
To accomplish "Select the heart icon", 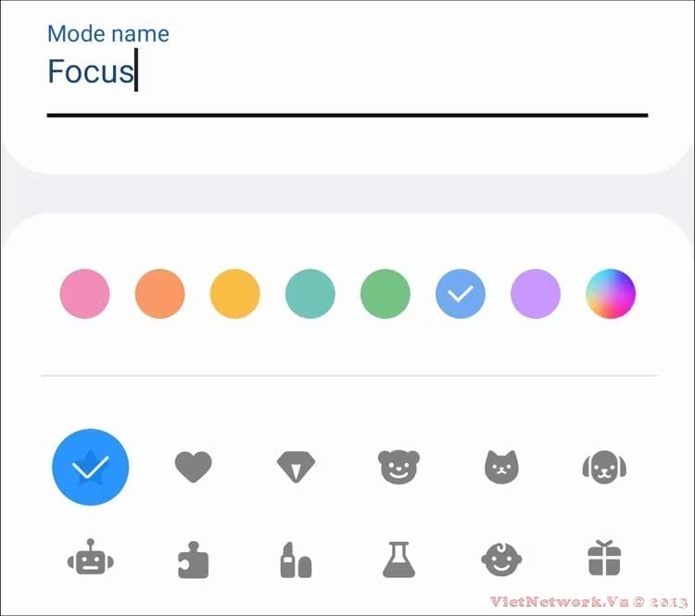I will [x=194, y=467].
